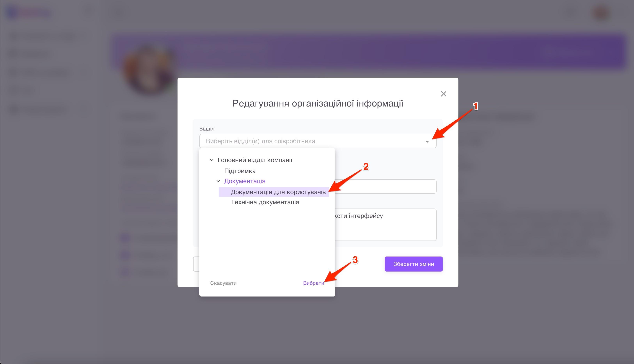Select the Підтримка department
This screenshot has width=634, height=364.
[240, 171]
